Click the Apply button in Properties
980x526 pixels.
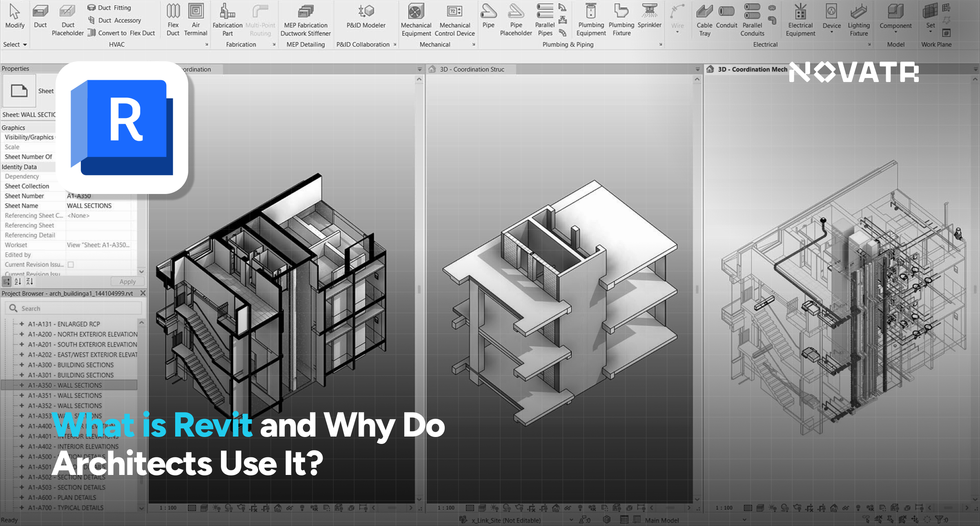click(x=127, y=282)
